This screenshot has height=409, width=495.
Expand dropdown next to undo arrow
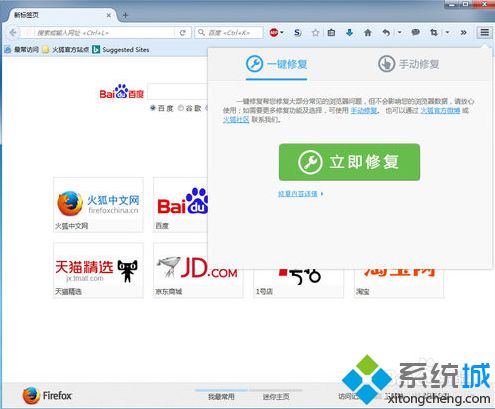click(399, 33)
